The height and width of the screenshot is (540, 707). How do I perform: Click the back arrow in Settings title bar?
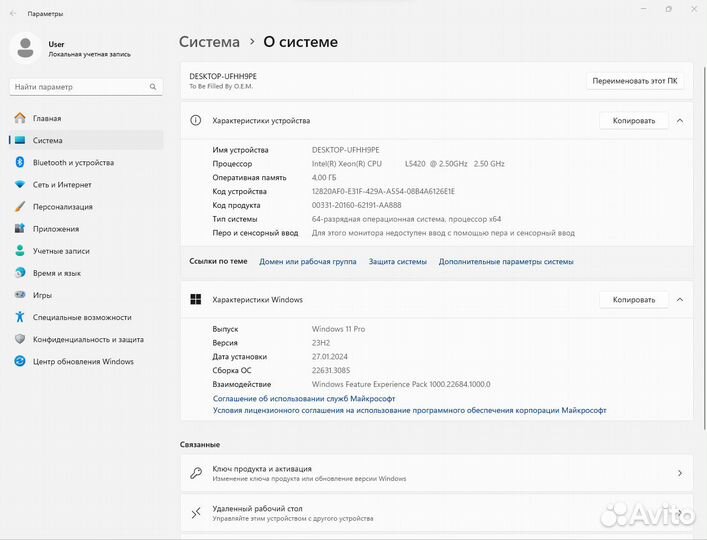pyautogui.click(x=13, y=14)
